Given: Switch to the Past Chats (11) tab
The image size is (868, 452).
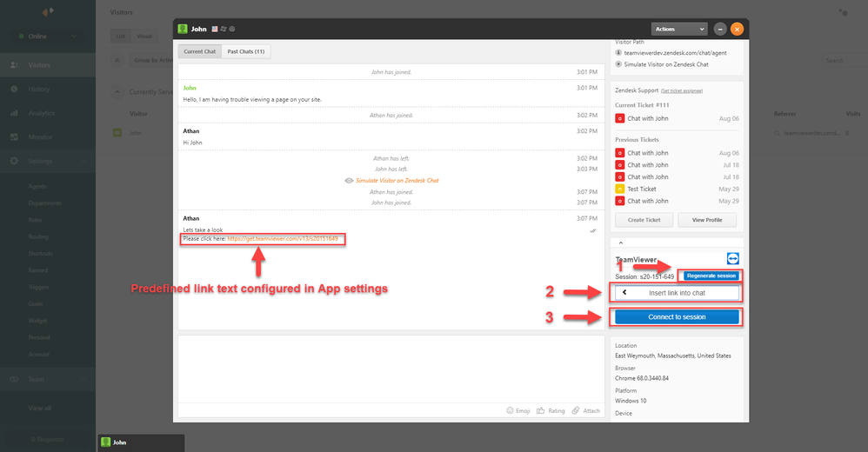Looking at the screenshot, I should pos(246,51).
